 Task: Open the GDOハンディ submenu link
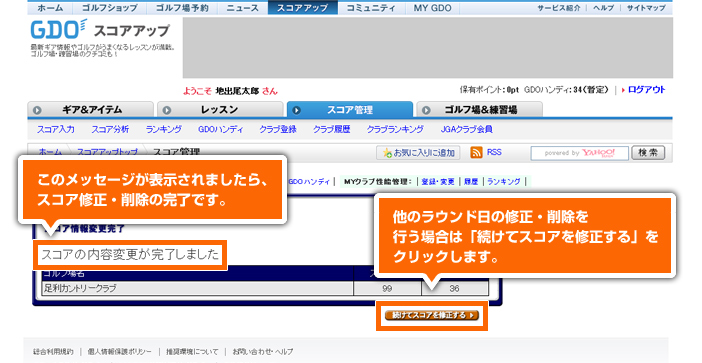tap(220, 129)
